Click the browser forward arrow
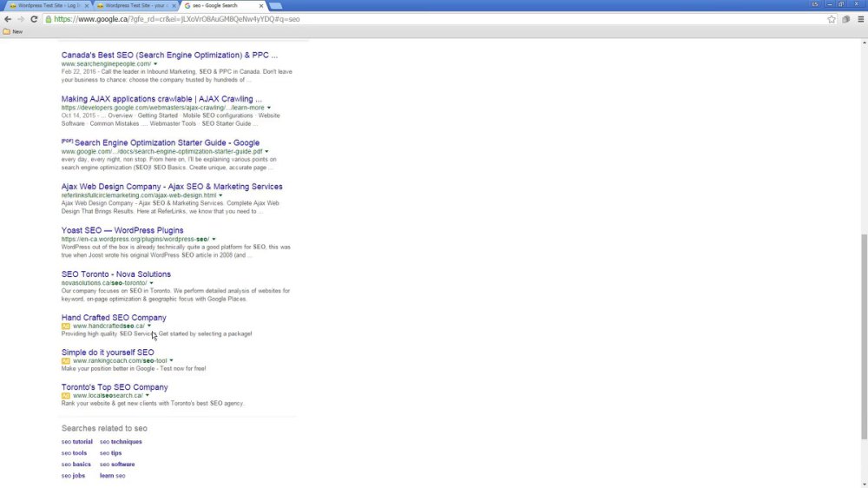 point(21,19)
